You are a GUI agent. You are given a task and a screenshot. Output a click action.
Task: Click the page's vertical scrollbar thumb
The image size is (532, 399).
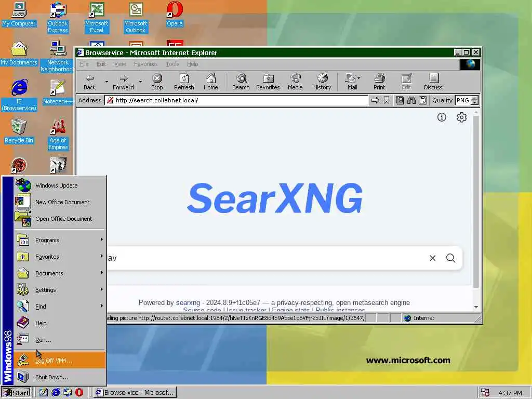476,202
